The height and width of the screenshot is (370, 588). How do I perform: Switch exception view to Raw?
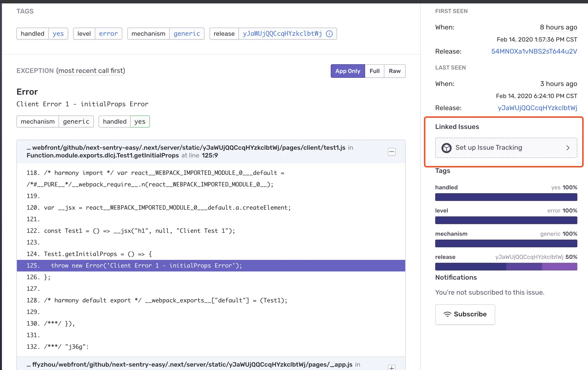(394, 71)
